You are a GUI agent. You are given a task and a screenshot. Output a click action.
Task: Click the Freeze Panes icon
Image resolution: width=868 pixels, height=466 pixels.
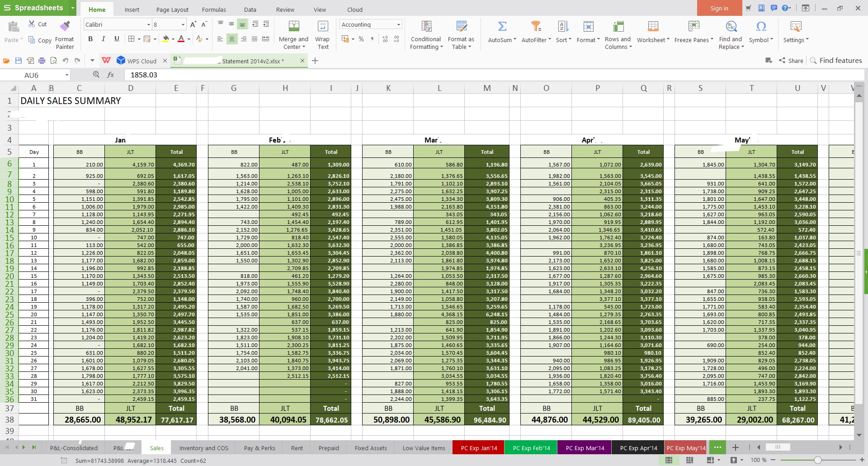click(x=693, y=27)
